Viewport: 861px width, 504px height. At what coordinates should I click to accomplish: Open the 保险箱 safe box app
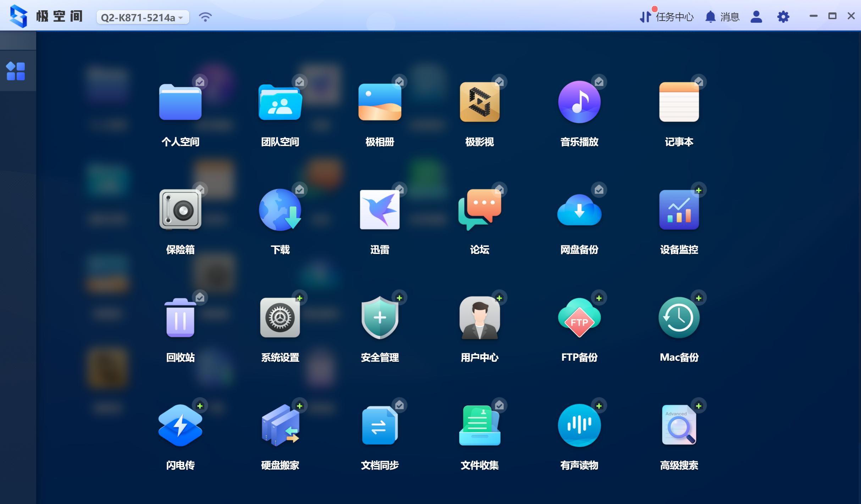click(x=180, y=210)
